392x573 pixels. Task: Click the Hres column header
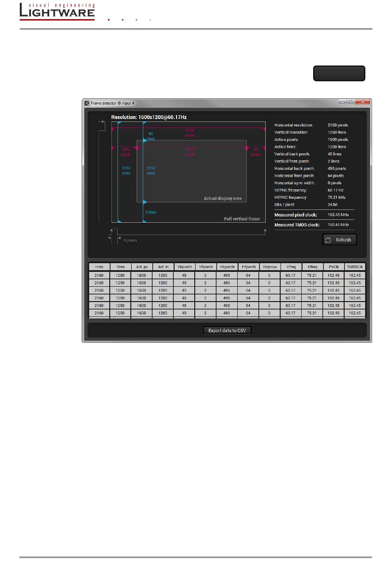99,267
